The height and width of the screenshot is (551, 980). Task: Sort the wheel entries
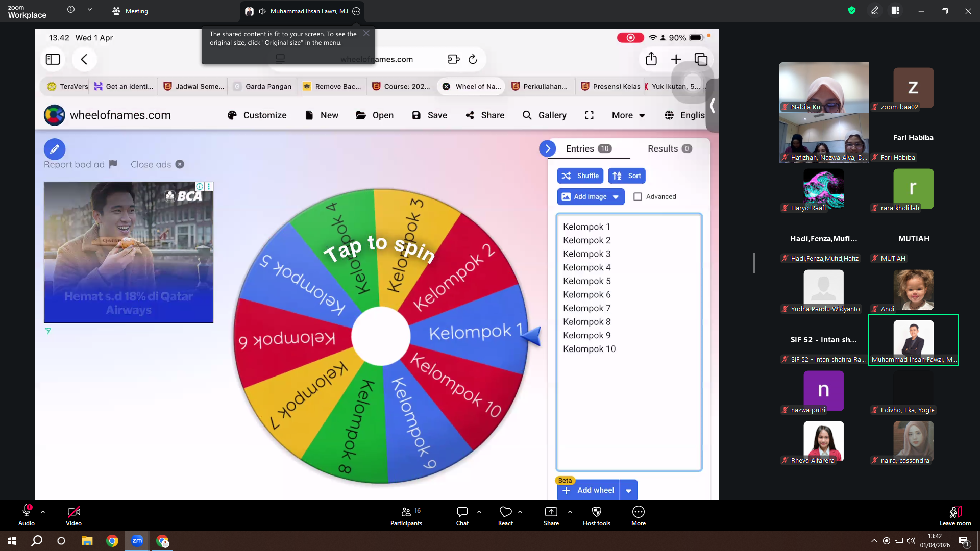(627, 176)
